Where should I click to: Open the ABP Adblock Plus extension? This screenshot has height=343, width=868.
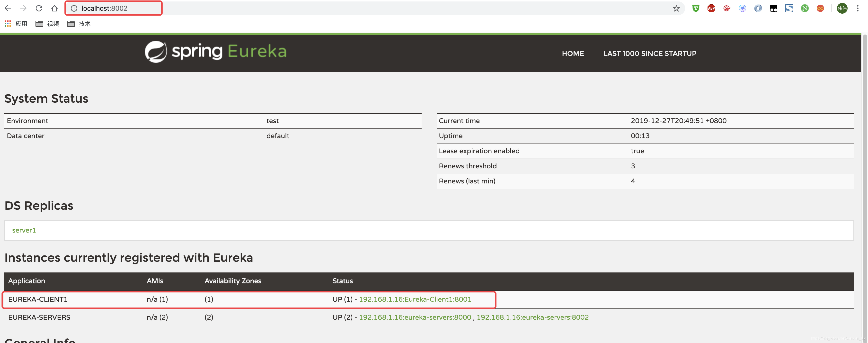pyautogui.click(x=711, y=9)
